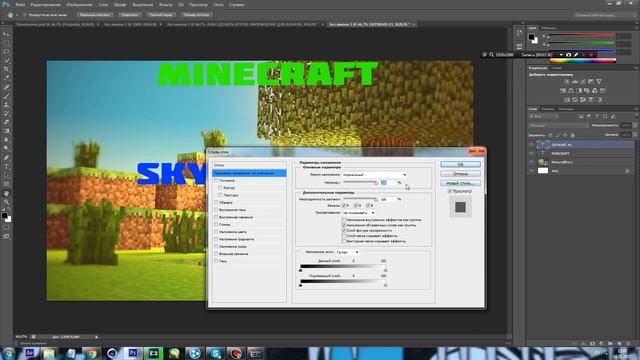The width and height of the screenshot is (640, 360).
Task: Select the Pen tool
Action: coord(6,158)
